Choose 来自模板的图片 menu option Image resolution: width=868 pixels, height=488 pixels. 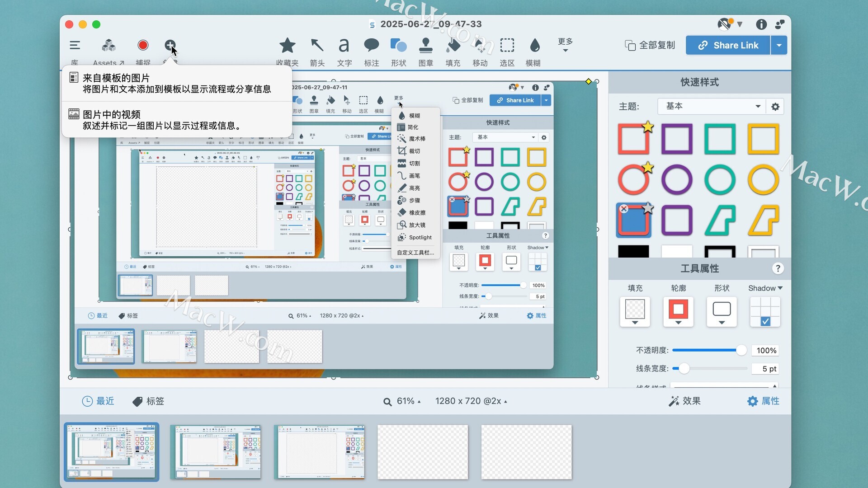177,84
